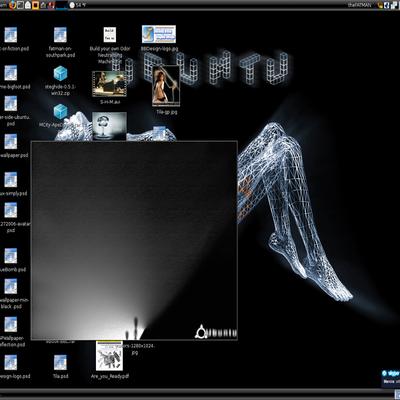The image size is (400, 400).
Task: Select the mushroom cloud image thumbnail
Action: coord(109,126)
